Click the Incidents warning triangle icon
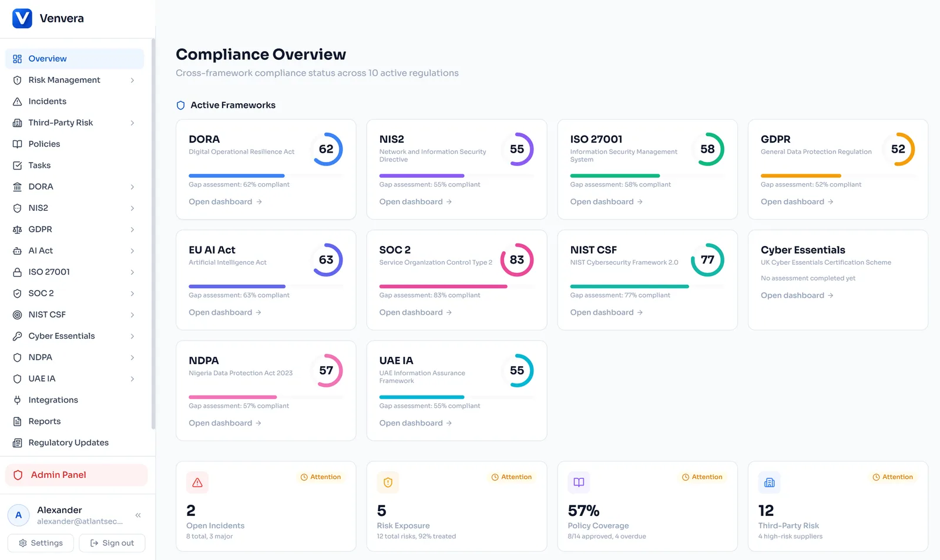 (x=18, y=102)
